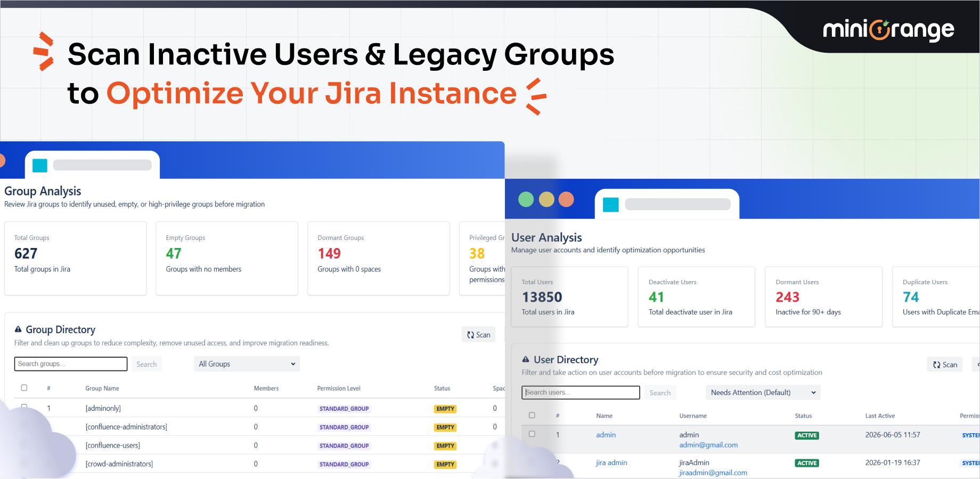Focus the Search groups input field
The image size is (980, 479).
pyautogui.click(x=71, y=364)
